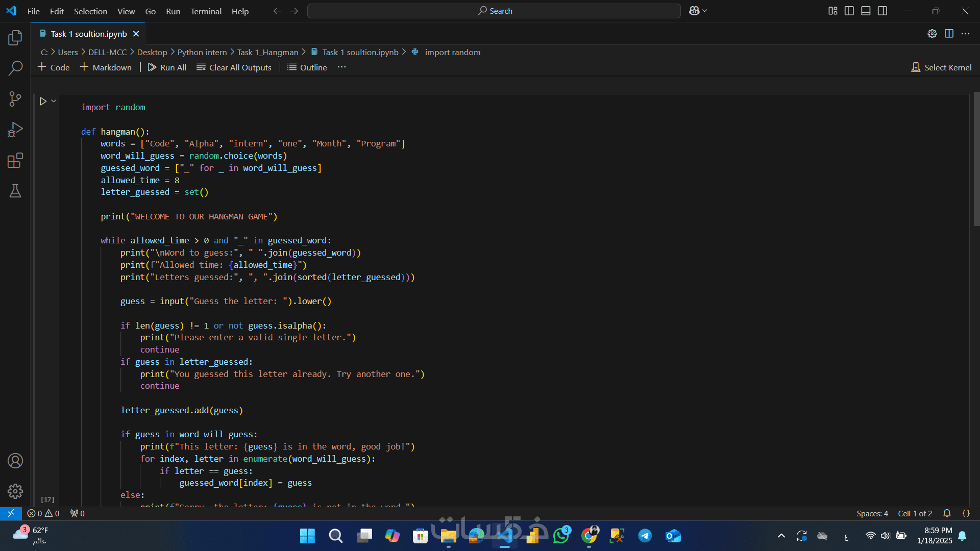This screenshot has width=980, height=551.
Task: Expand the run cell options dropdown arrow
Action: [54, 101]
